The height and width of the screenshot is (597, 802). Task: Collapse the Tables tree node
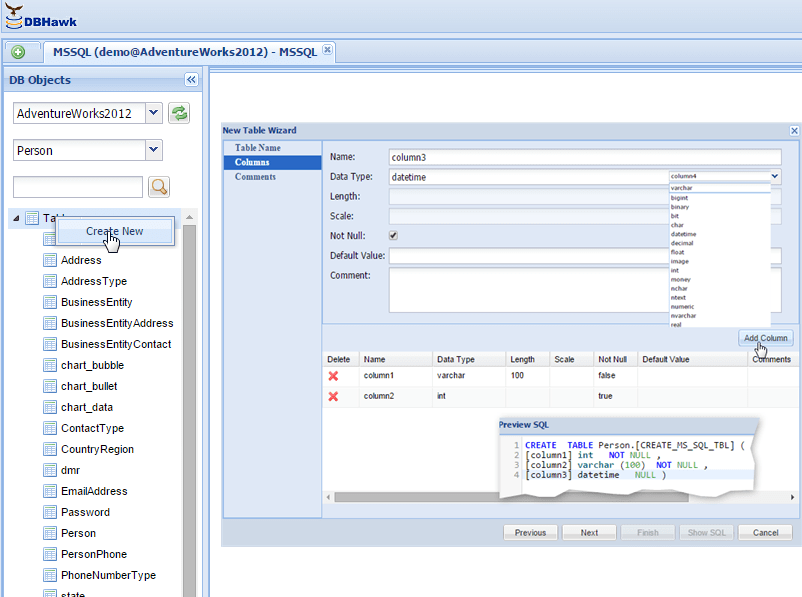[x=14, y=217]
